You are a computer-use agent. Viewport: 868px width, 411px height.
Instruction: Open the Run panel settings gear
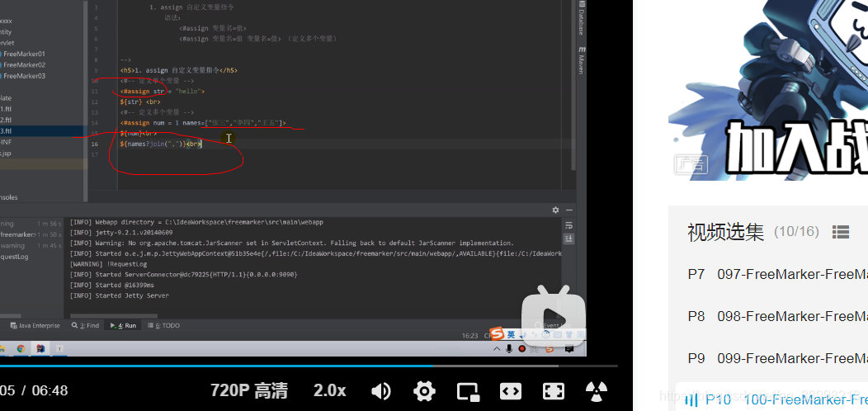[x=555, y=210]
